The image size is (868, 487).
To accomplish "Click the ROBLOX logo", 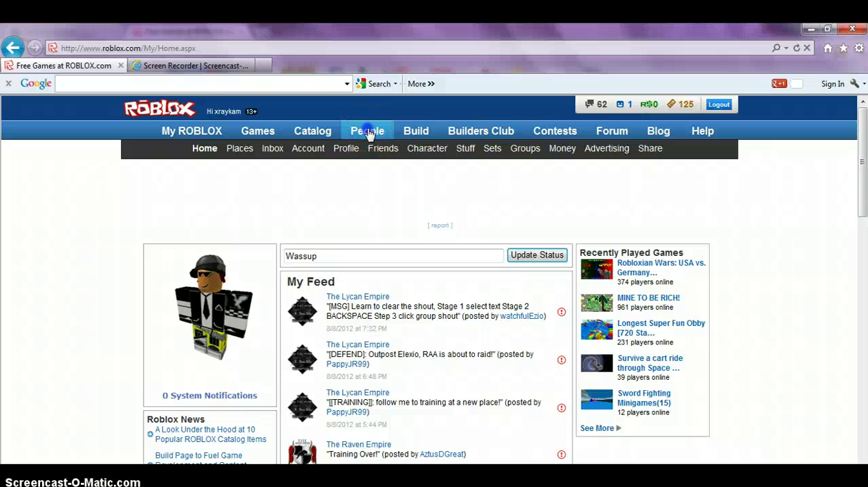I will pyautogui.click(x=160, y=109).
